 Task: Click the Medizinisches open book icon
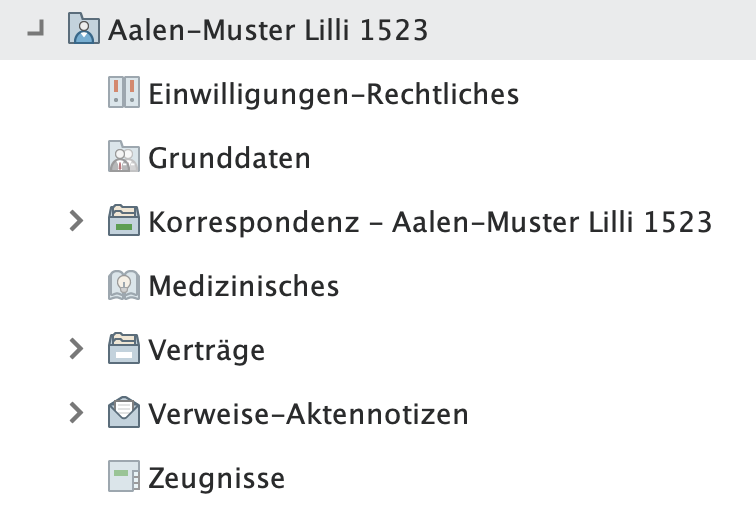123,286
